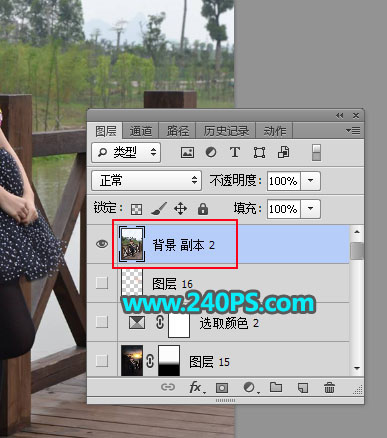Filter layers by smart object icon
Viewport: 387px width, 438px height.
(x=283, y=152)
